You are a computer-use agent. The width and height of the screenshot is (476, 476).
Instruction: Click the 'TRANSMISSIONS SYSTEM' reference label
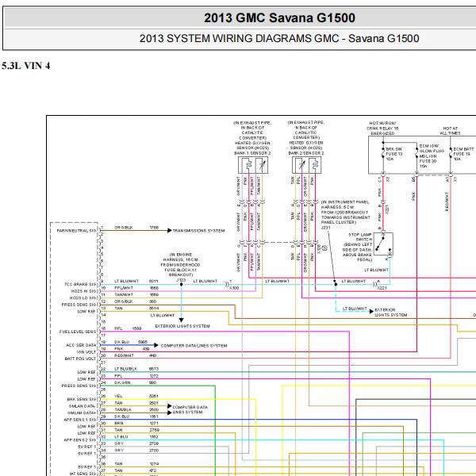pyautogui.click(x=199, y=231)
